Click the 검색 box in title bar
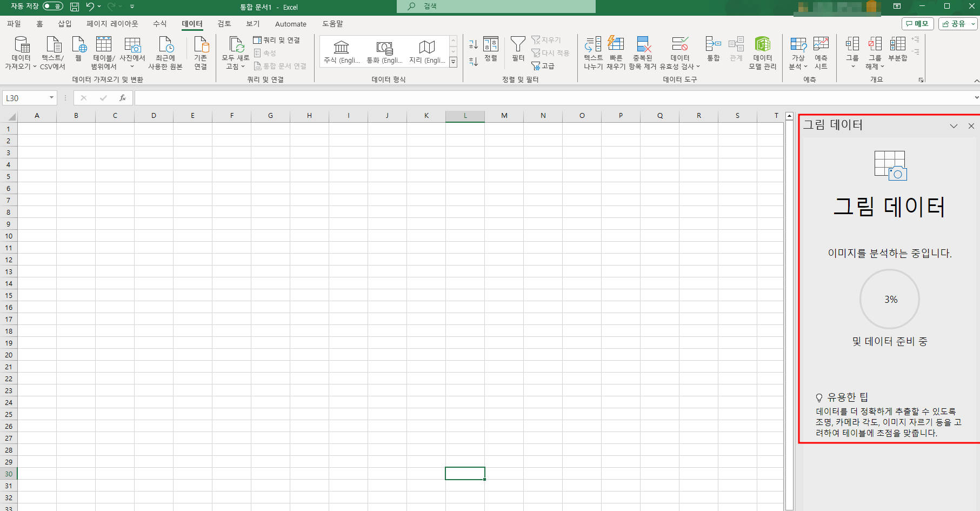The image size is (980, 511). point(496,6)
